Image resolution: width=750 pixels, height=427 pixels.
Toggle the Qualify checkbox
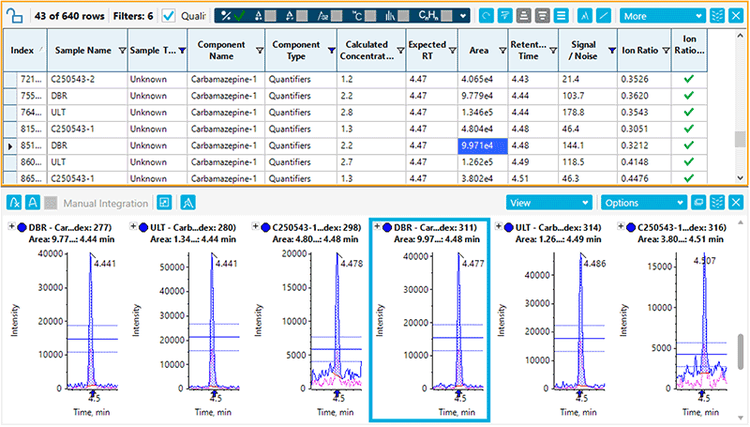click(x=169, y=16)
